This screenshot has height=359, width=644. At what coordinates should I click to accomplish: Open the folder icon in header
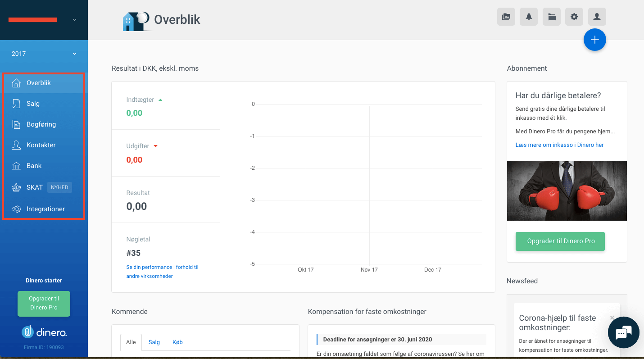click(x=552, y=17)
